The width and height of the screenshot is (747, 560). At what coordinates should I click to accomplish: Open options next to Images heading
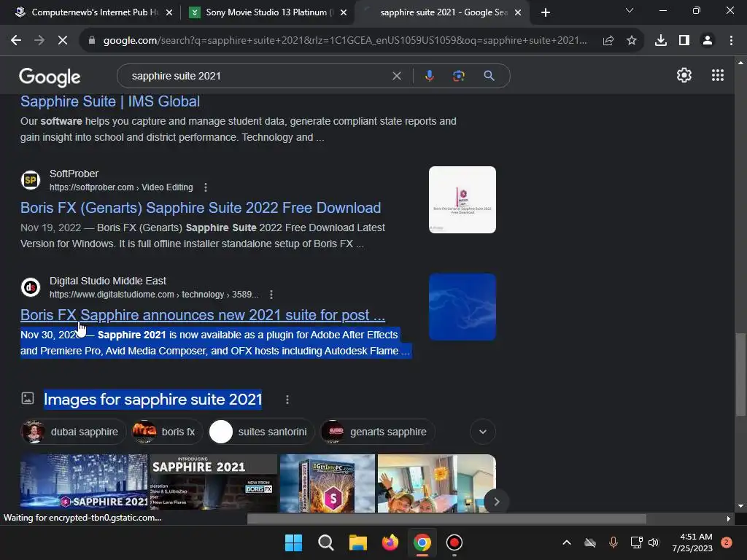287,400
